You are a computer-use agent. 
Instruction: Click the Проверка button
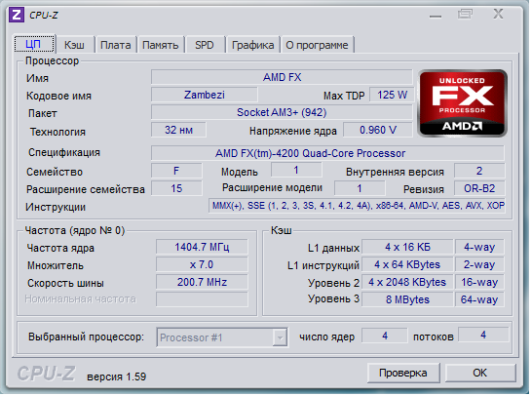pyautogui.click(x=403, y=373)
